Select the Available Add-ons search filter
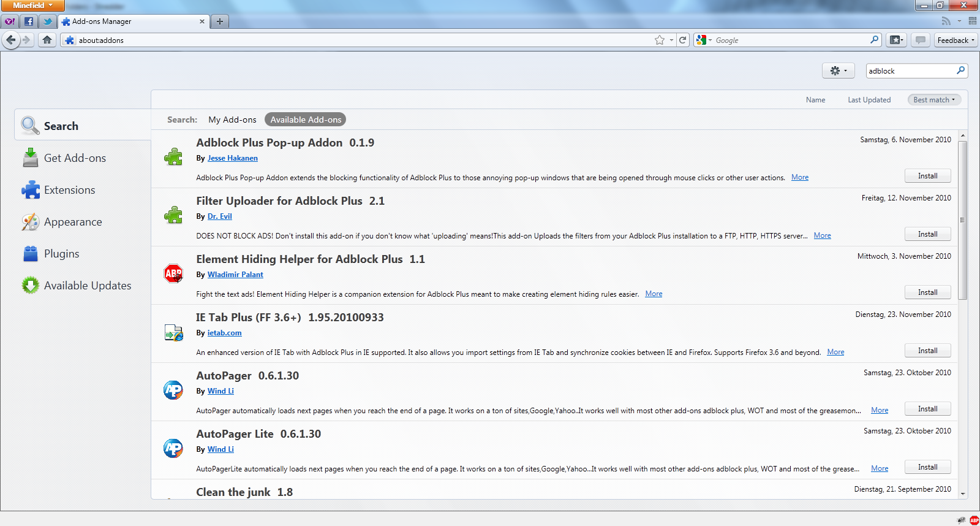Viewport: 980px width, 526px height. (x=305, y=120)
